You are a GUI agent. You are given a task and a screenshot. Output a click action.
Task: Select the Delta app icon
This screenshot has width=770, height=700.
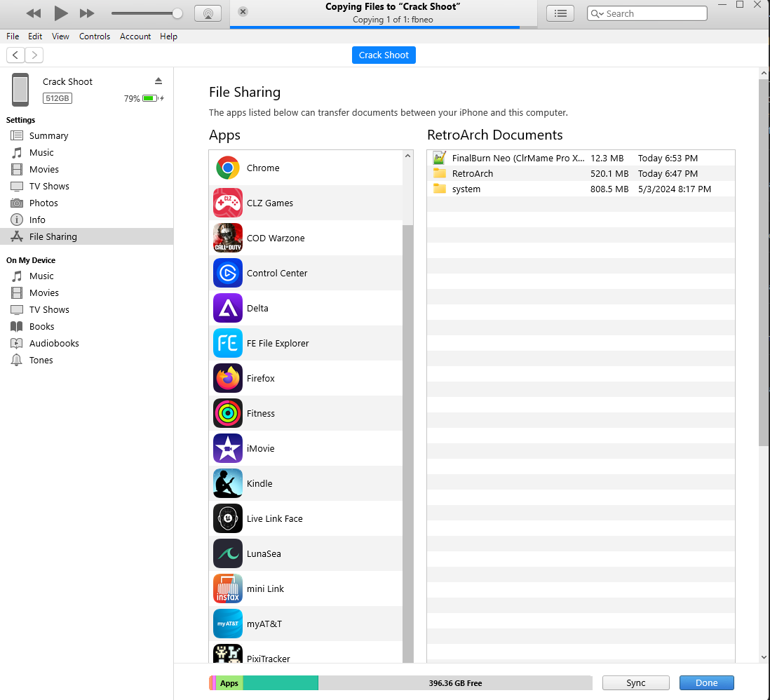point(228,308)
